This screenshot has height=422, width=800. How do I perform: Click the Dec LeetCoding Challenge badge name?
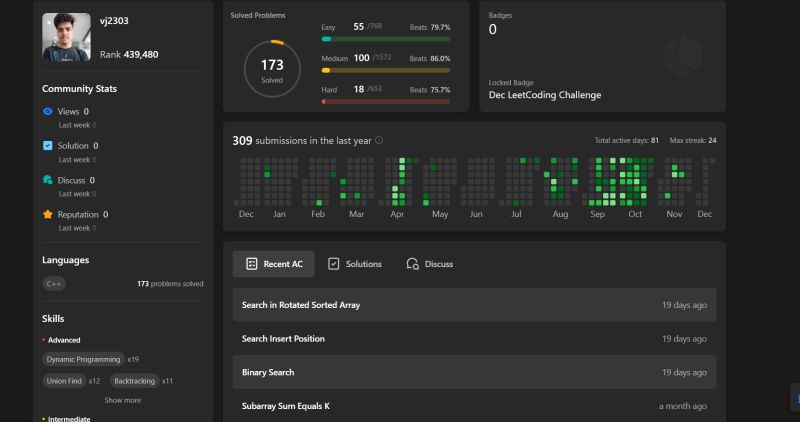(545, 95)
